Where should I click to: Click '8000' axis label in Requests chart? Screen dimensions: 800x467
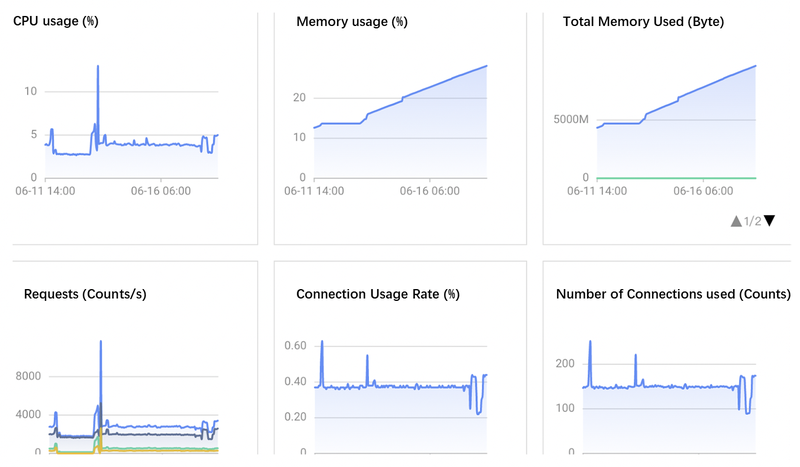28,376
